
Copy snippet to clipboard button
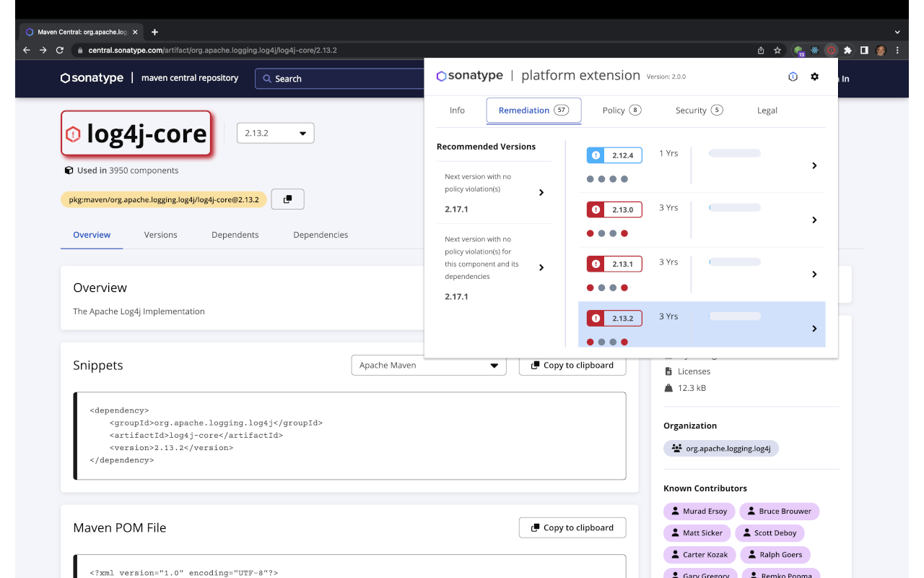click(x=572, y=365)
